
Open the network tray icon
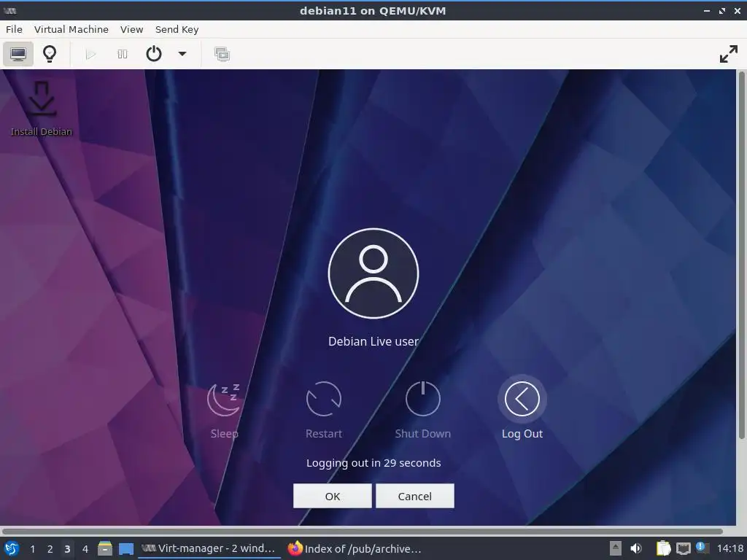tap(683, 548)
